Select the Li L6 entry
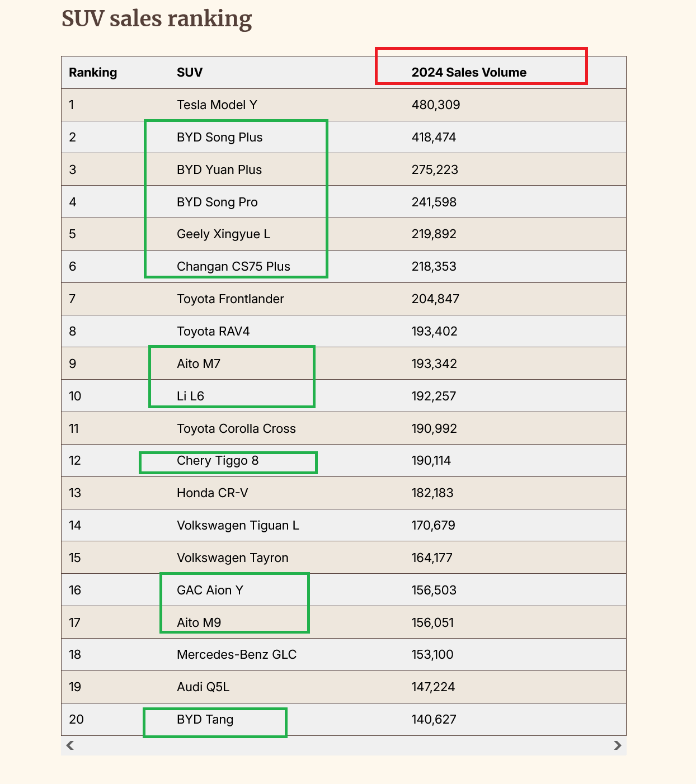Viewport: 696px width, 784px height. [190, 396]
